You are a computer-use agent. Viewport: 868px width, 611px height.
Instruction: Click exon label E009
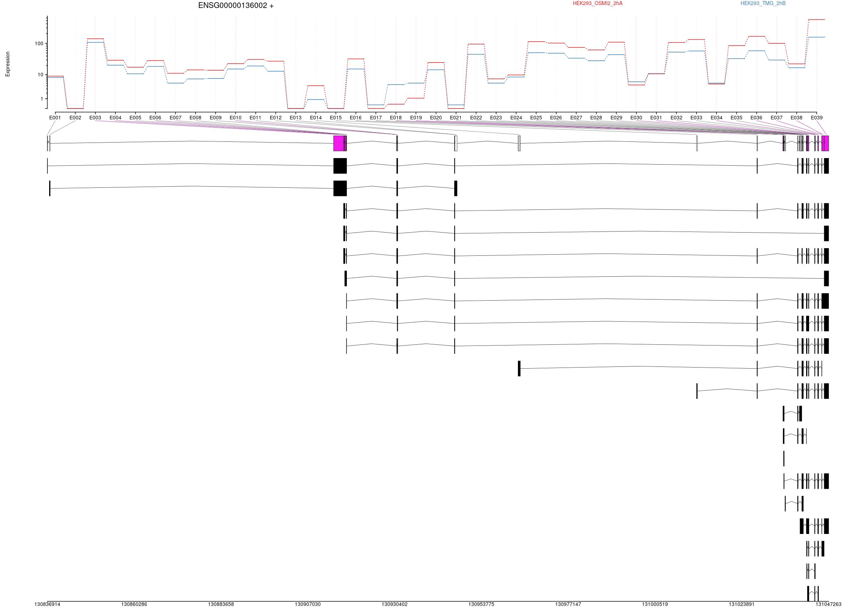(x=216, y=118)
